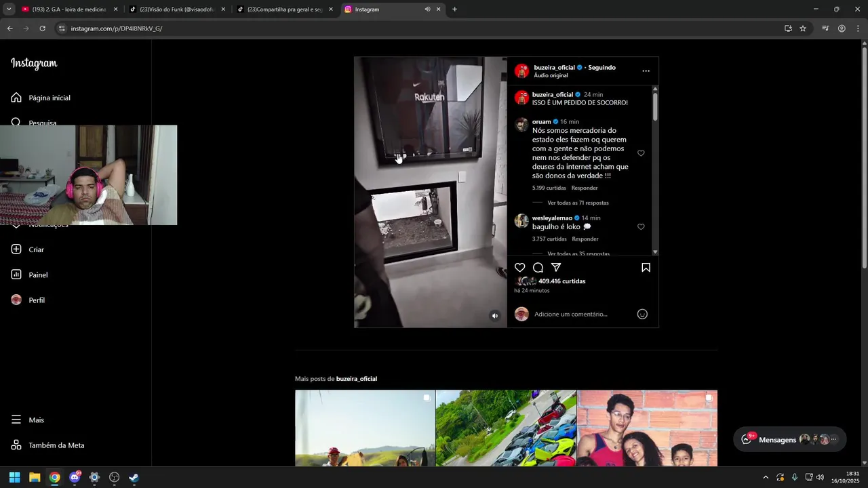
Task: Like oruam's comment with heart
Action: click(641, 153)
